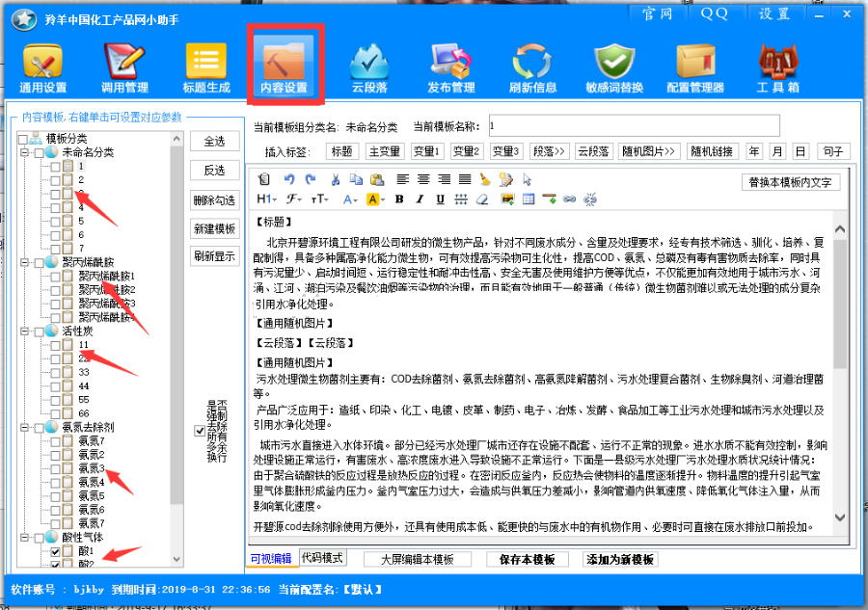
Task: Open the 工具箱 toolbox
Action: (x=777, y=69)
